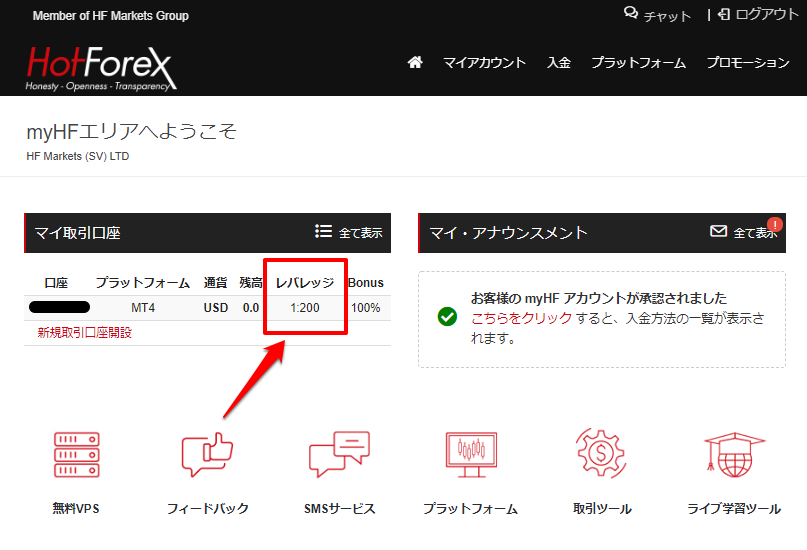Screen dimensions: 807x550
Task: Click the red notification alert badge
Action: tap(775, 225)
